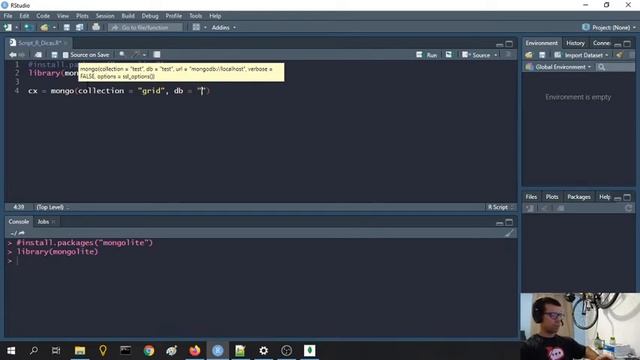Switch to the Console tab
The height and width of the screenshot is (360, 640).
coord(19,222)
